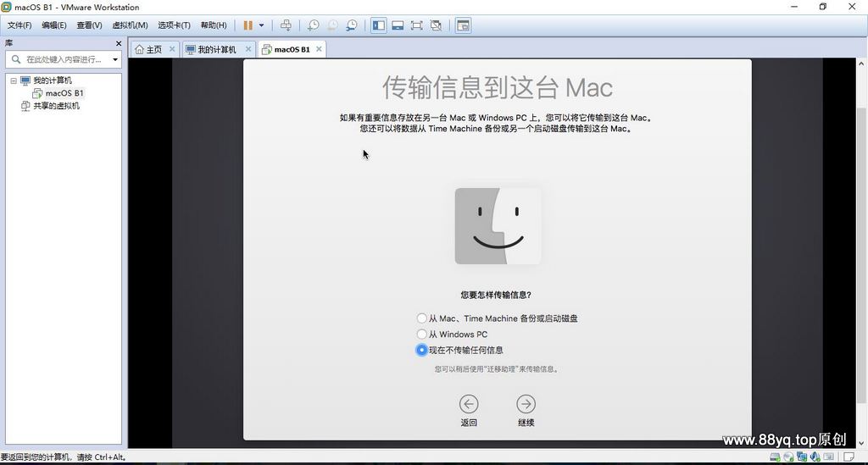Click the network adapter status bar icon
The image size is (868, 465).
(802, 457)
